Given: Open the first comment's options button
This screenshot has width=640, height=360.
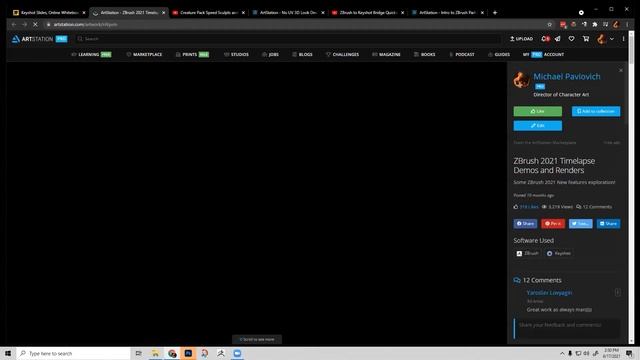Looking at the screenshot, I should 618,292.
